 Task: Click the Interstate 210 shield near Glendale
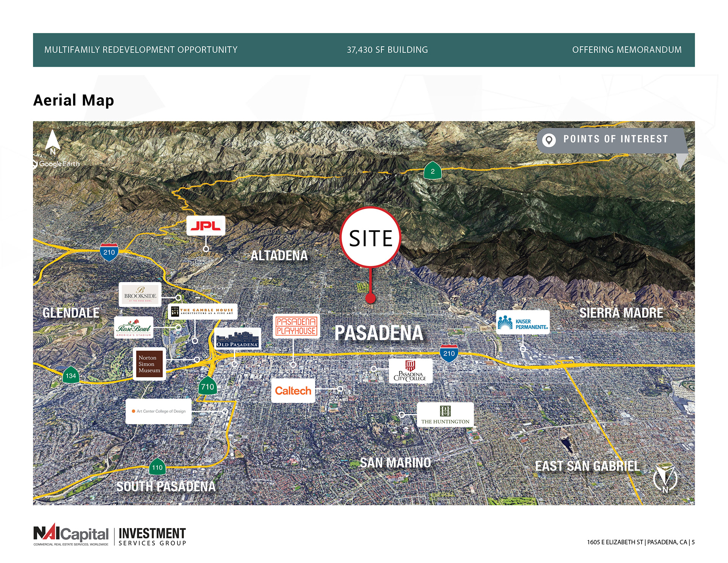tap(109, 252)
